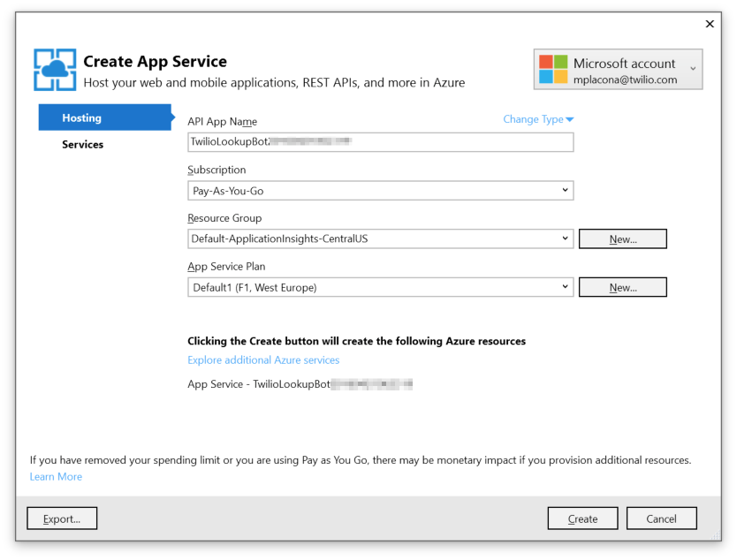Open Explore additional Azure services link
Screen dimensions: 737x560
point(263,359)
